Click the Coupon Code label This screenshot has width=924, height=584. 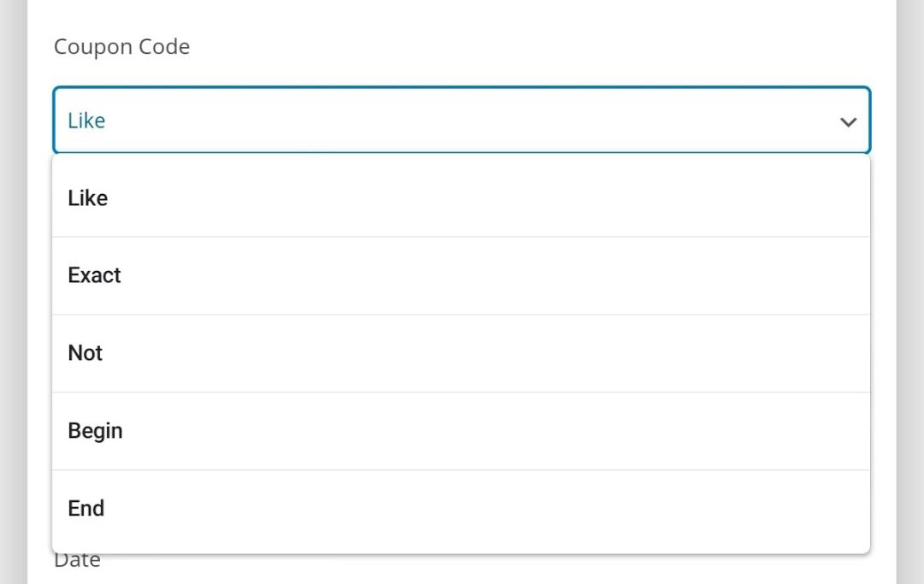[x=121, y=47]
